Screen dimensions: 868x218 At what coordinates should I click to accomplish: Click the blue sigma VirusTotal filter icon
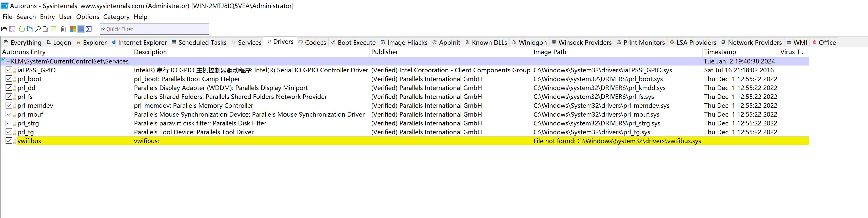click(89, 29)
